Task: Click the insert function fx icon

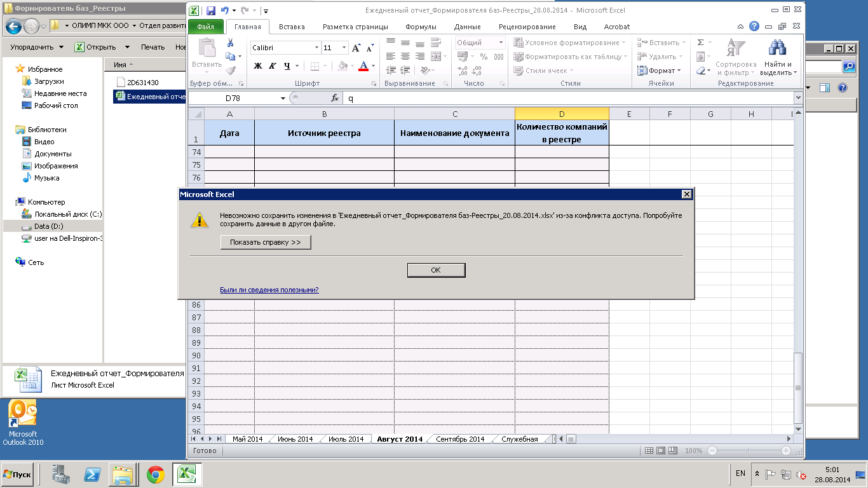Action: coord(335,98)
